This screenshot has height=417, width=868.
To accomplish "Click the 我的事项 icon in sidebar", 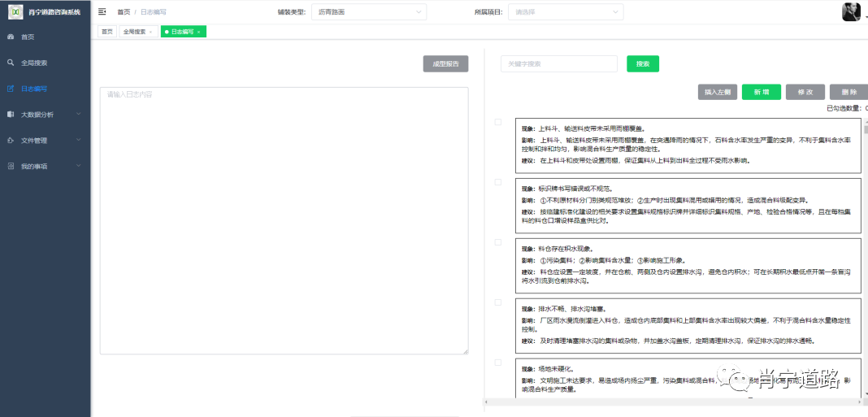I will tap(11, 166).
